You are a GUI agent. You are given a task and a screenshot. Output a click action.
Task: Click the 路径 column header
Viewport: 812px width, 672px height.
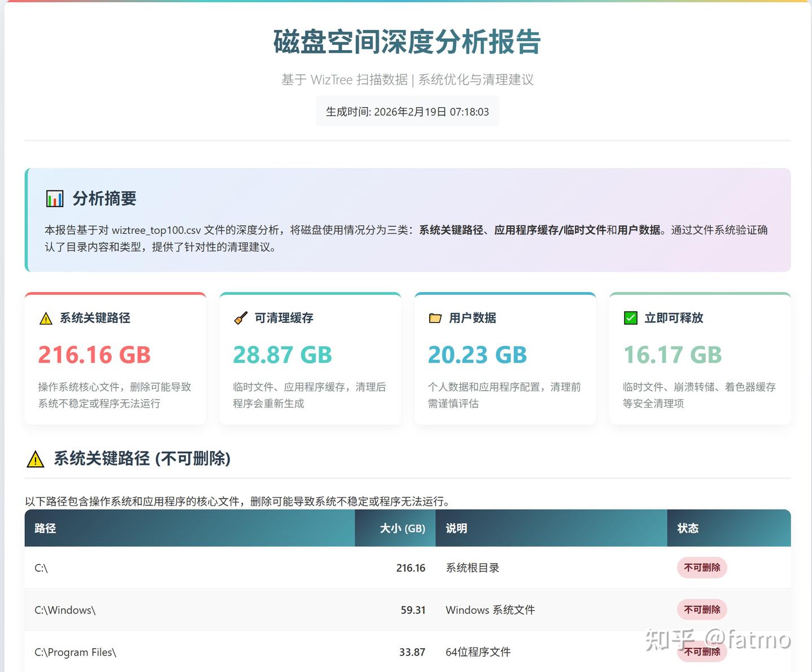[x=190, y=528]
